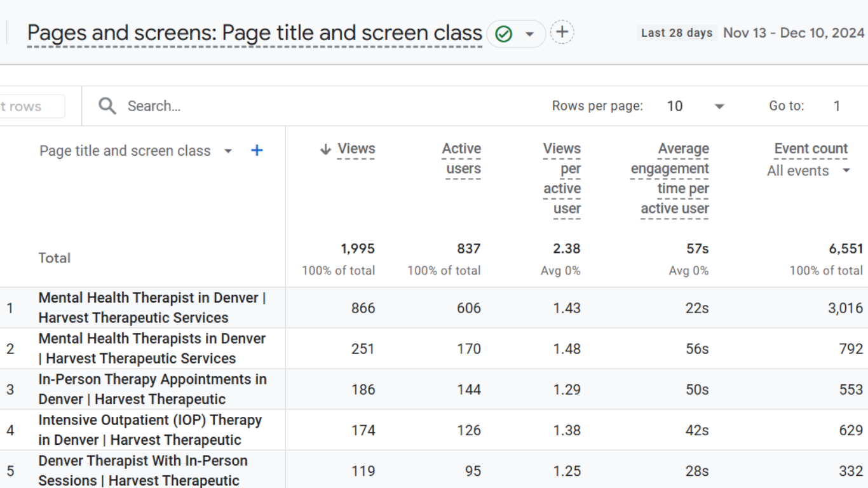Click the green checkmark report status icon

pyautogui.click(x=503, y=34)
